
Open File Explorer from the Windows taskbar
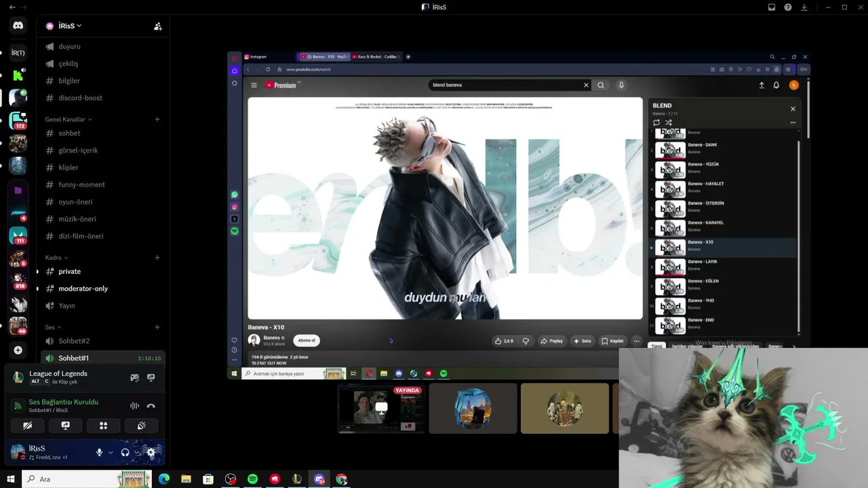[186, 479]
